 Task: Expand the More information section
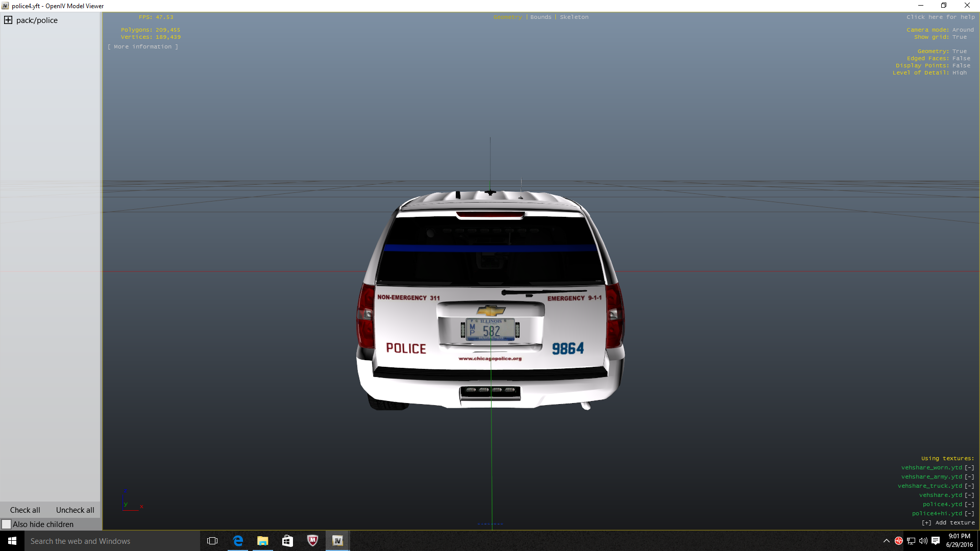coord(143,47)
